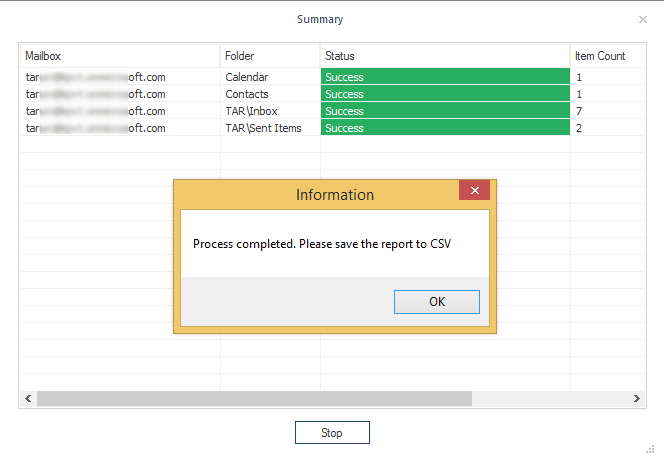Click the Success status in Sent Items row
664x462 pixels.
pyautogui.click(x=445, y=127)
